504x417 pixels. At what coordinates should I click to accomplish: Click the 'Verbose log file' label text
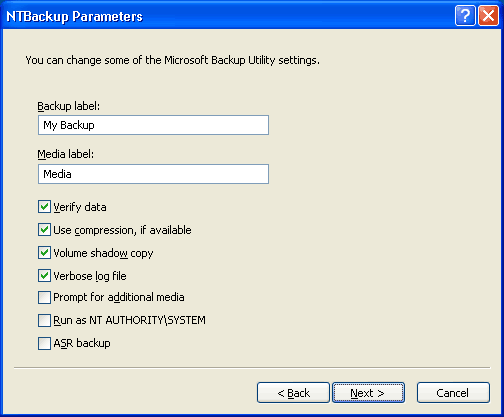[x=90, y=276]
